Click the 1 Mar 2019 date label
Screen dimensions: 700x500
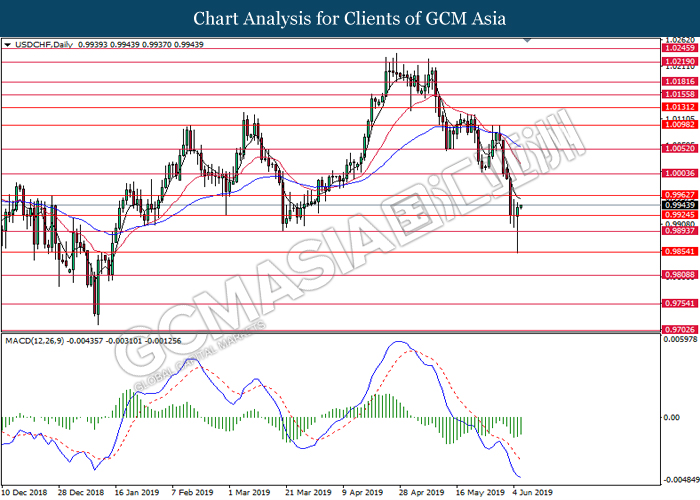click(x=250, y=492)
